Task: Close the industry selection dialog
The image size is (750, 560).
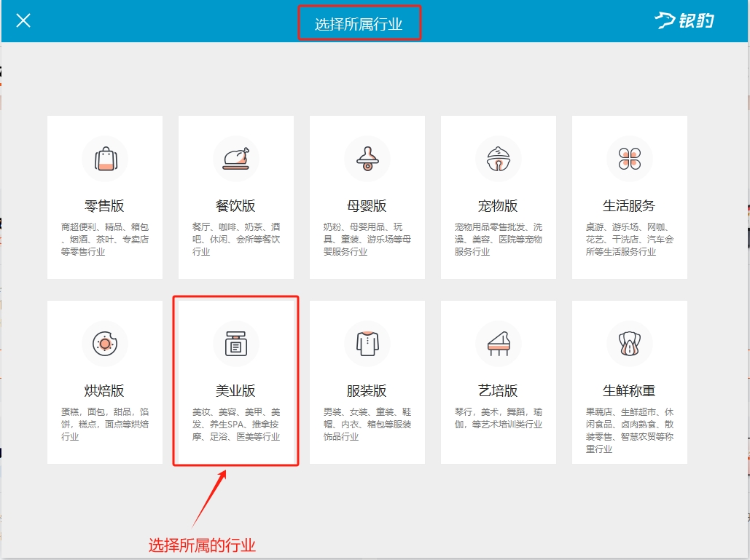Action: tap(23, 20)
